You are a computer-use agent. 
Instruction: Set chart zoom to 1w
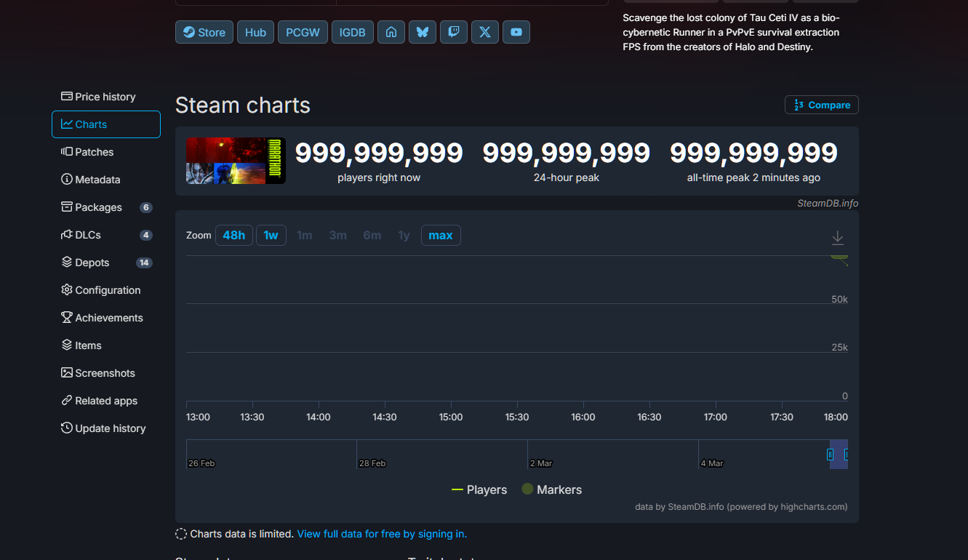(x=271, y=235)
